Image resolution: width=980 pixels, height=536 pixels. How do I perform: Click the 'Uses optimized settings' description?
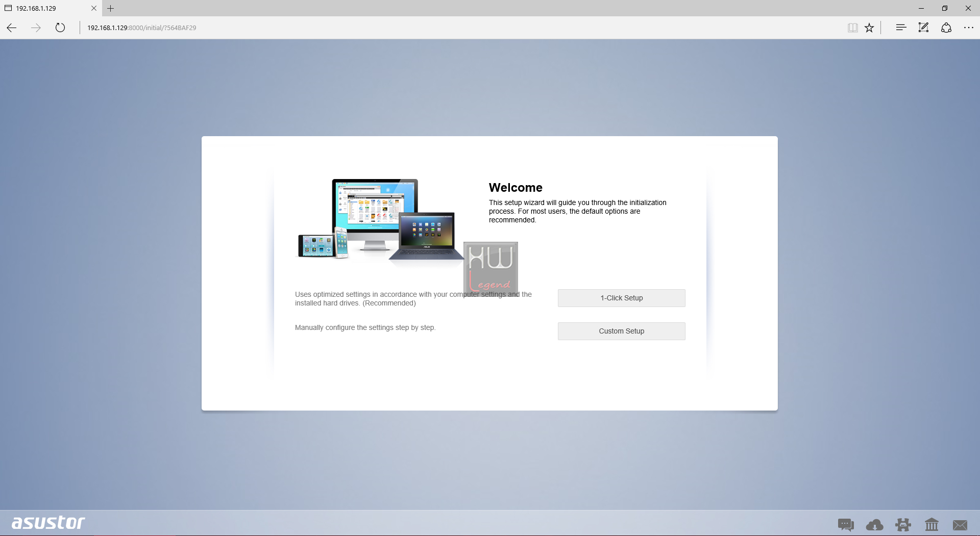[x=413, y=298]
